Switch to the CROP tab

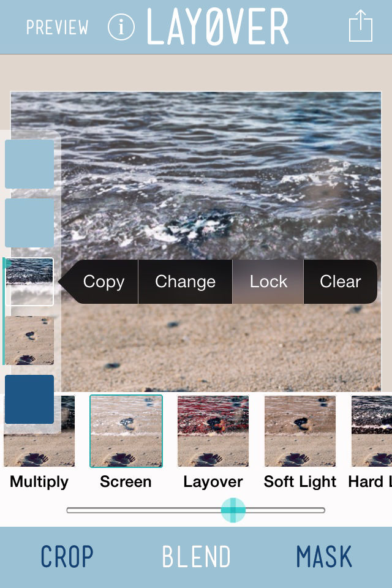point(67,557)
